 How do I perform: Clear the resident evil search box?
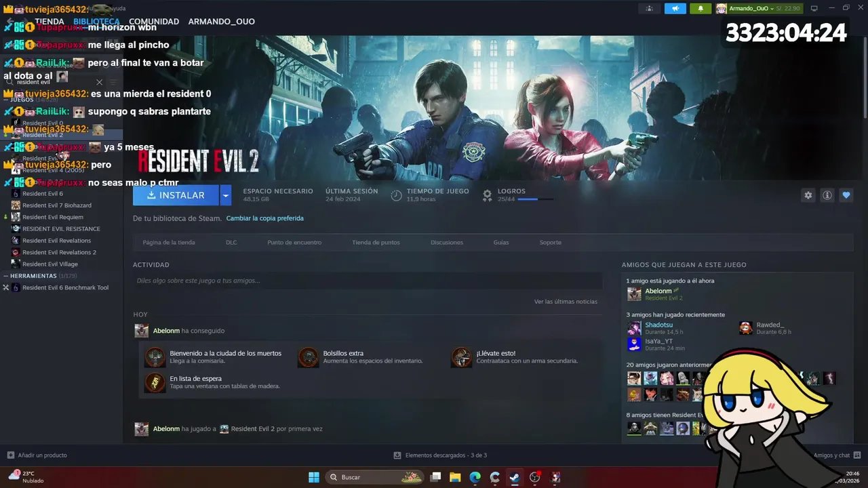pyautogui.click(x=99, y=82)
